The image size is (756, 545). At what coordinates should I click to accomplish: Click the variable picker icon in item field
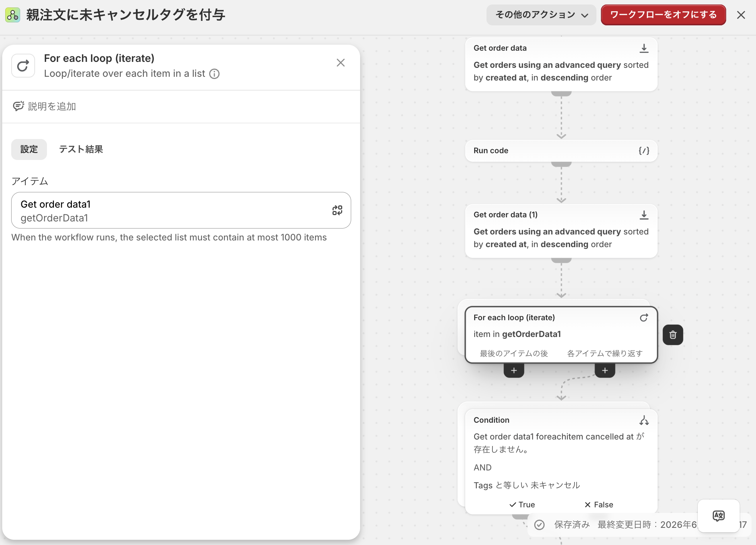[337, 210]
